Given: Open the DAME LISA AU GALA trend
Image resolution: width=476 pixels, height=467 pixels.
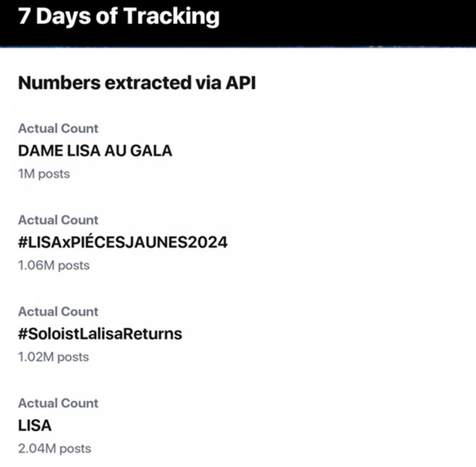Looking at the screenshot, I should [95, 151].
